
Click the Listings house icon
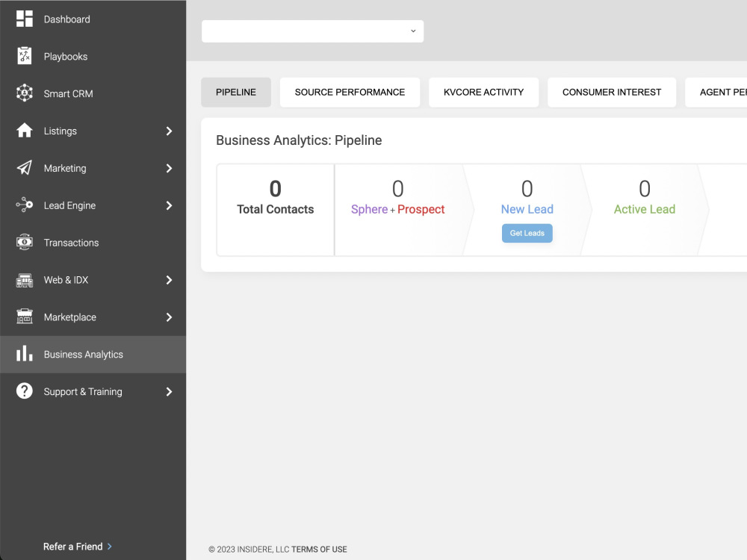pyautogui.click(x=25, y=131)
